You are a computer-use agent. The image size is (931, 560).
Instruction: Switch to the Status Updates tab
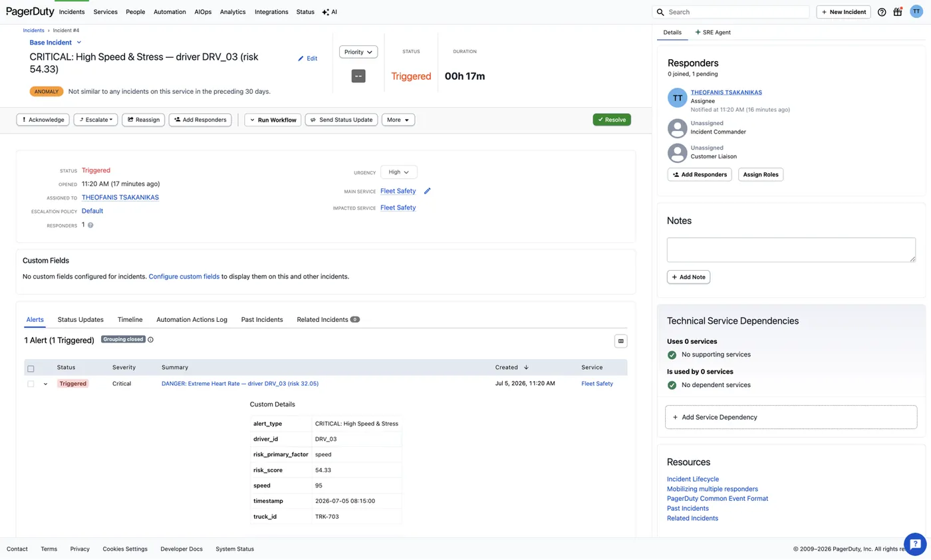point(80,319)
